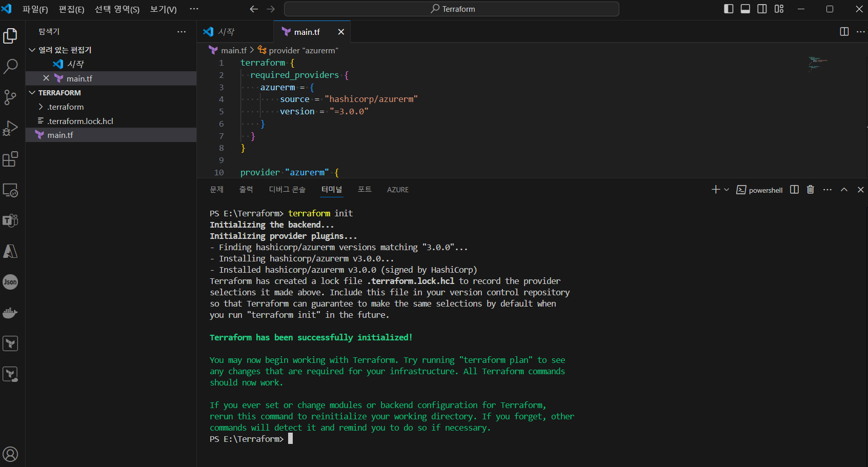
Task: Switch to the 문제 panel tab
Action: tap(216, 190)
